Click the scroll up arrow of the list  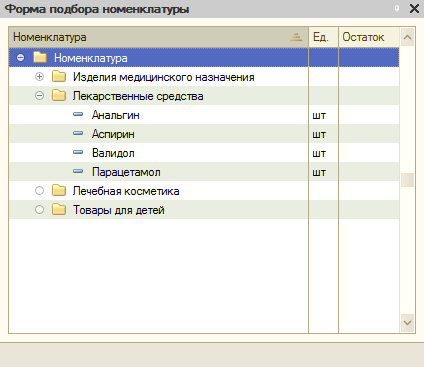407,37
